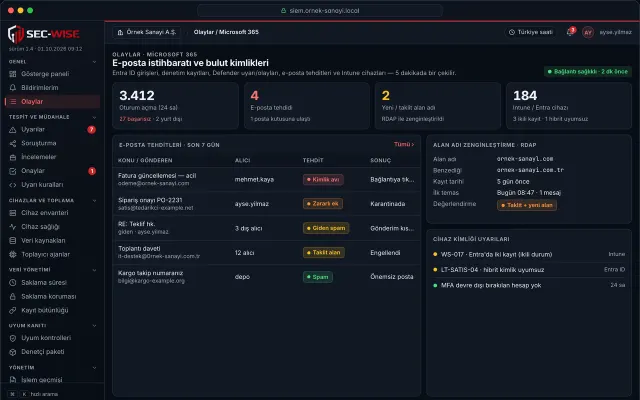Click the hızlı arama shortcut bar
The width and height of the screenshot is (640, 400).
pyautogui.click(x=34, y=394)
